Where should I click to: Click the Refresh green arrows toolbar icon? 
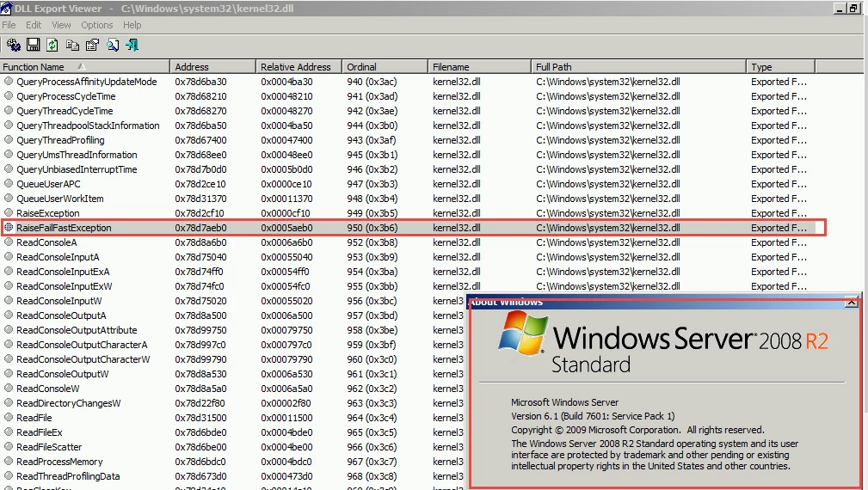pos(52,45)
